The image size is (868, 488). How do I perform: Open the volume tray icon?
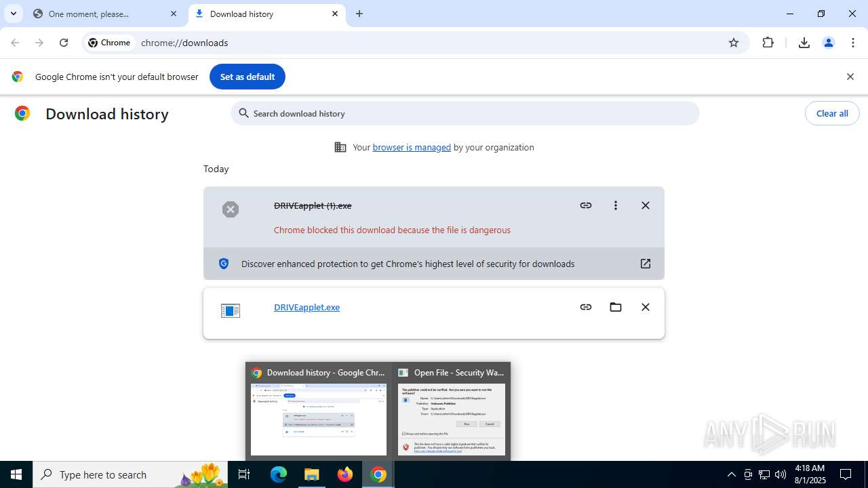click(x=781, y=474)
